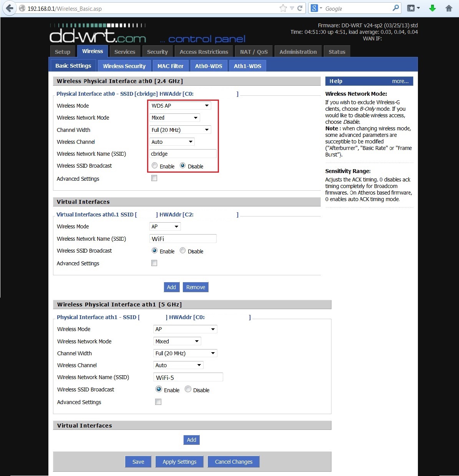Click the search magnifier icon
This screenshot has width=459, height=476.
(x=396, y=8)
